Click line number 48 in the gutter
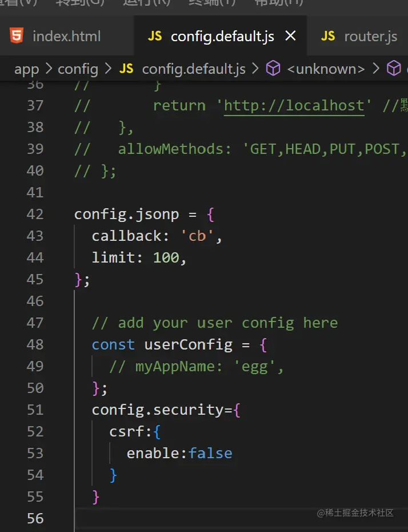The width and height of the screenshot is (408, 532). 35,345
